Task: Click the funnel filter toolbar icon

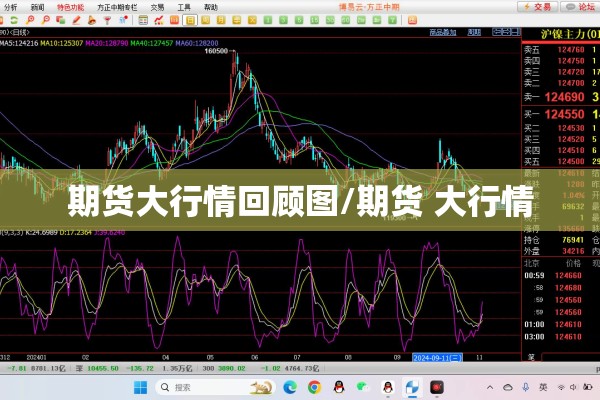Action: point(108,20)
